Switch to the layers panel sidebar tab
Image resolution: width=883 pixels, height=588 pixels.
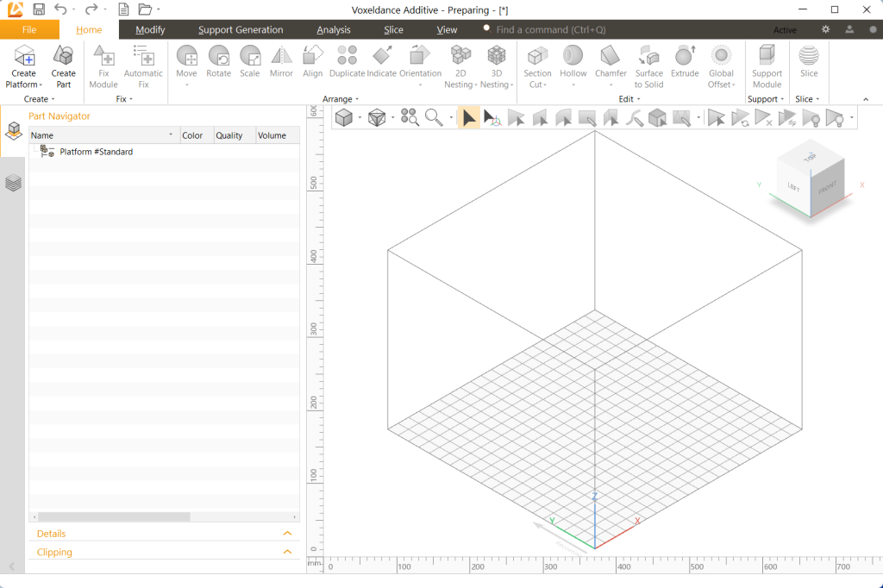pos(13,183)
